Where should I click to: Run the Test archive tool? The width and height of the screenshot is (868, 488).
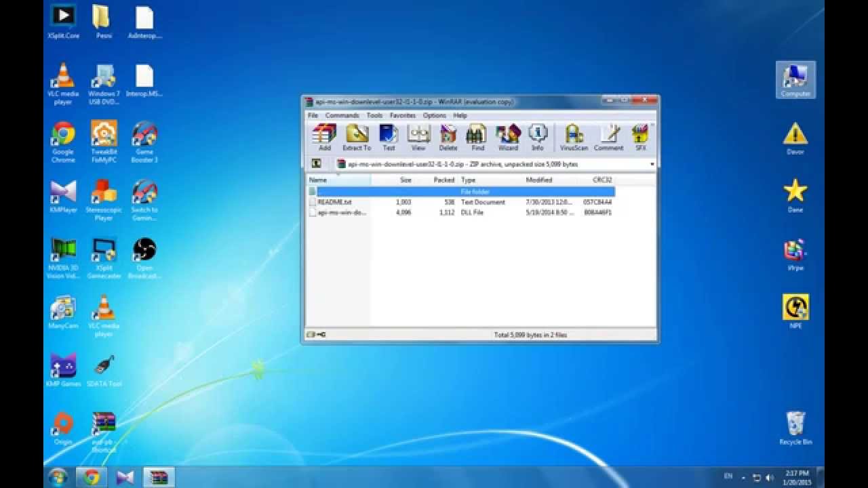pos(389,138)
